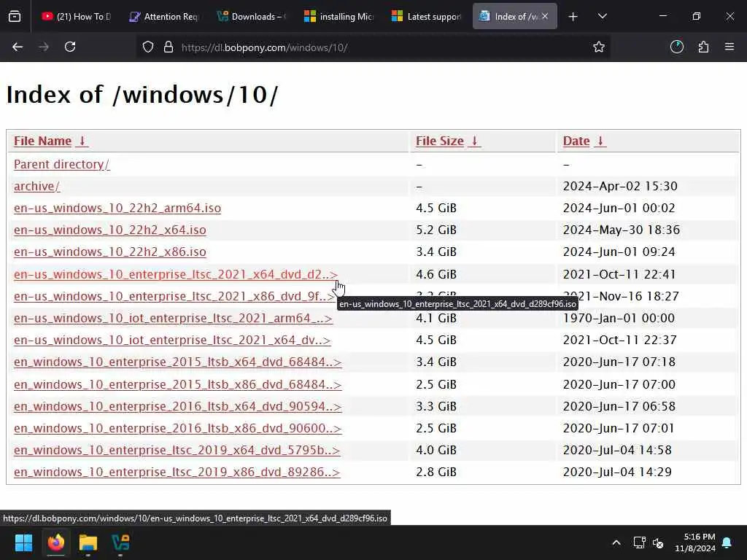Download enterprise 2016 ltsb x64 ISO
Viewport: 747px width, 560px height.
pyautogui.click(x=178, y=406)
